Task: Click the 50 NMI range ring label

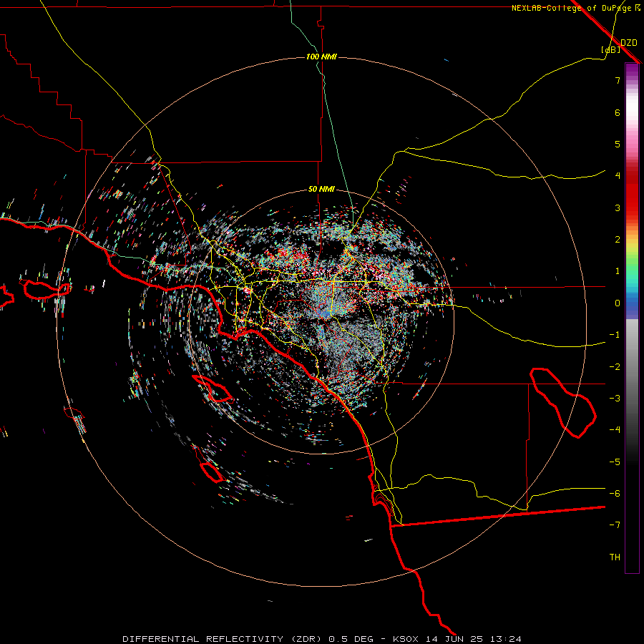Action: (x=321, y=190)
